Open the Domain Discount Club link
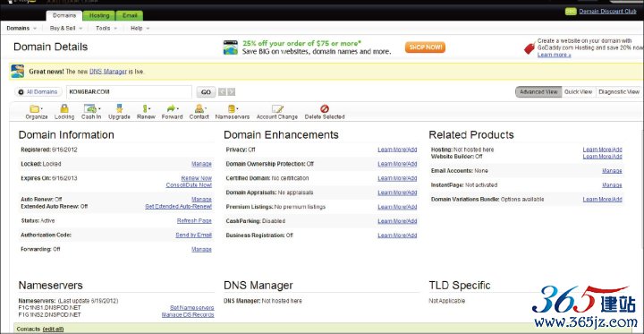Viewport: 644px width, 334px height. pos(608,12)
